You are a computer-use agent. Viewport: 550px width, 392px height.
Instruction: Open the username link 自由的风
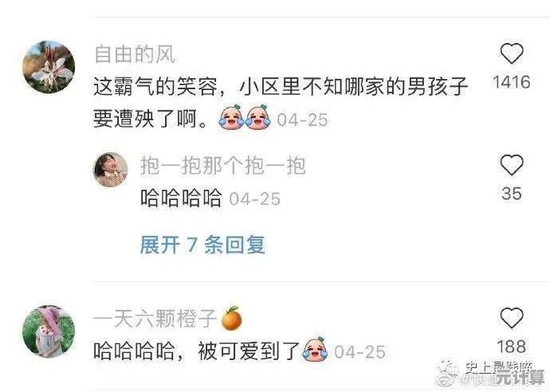click(135, 55)
